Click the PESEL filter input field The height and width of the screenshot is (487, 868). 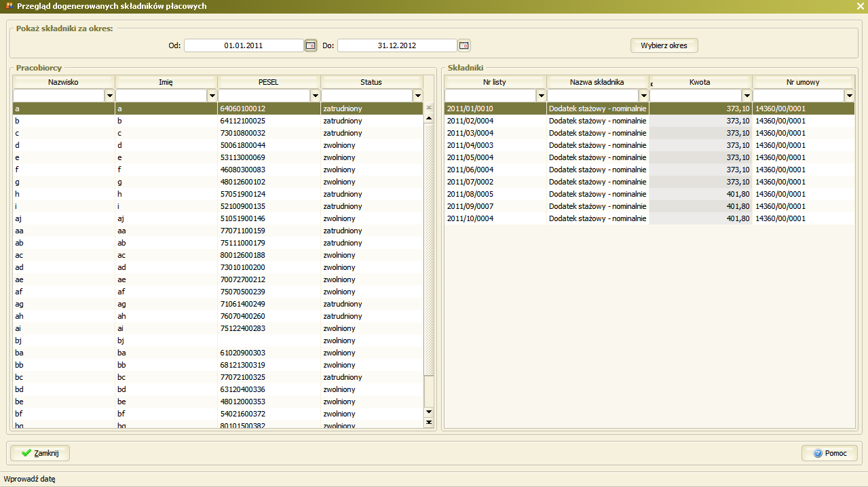264,96
